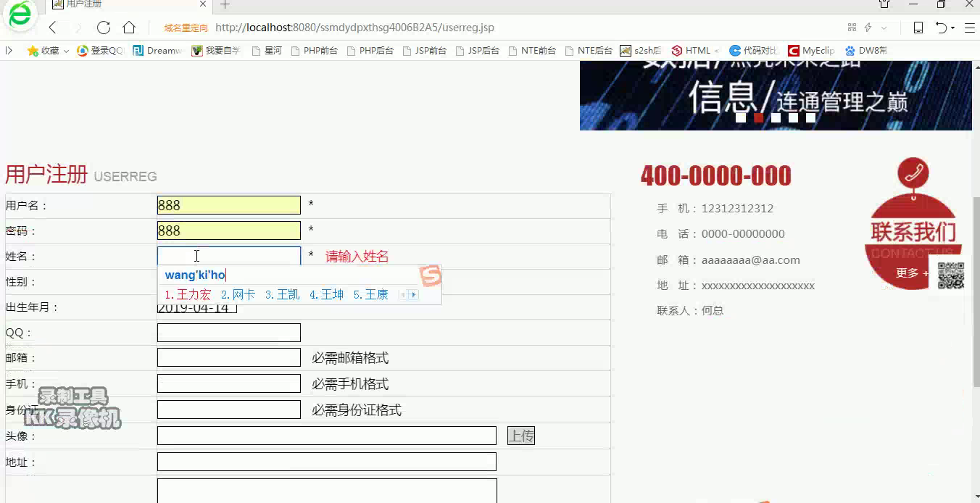The height and width of the screenshot is (503, 980).
Task: Click the browser back arrow
Action: pyautogui.click(x=52, y=28)
